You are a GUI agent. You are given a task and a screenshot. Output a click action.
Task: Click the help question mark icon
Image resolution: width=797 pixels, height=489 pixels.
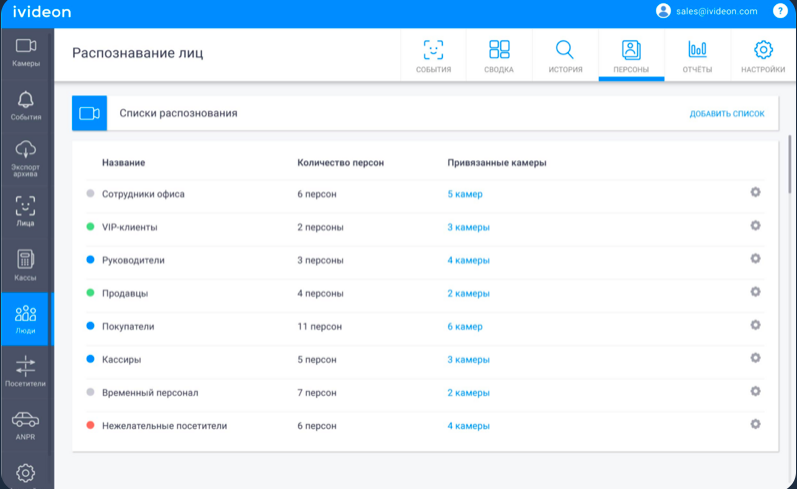pos(780,11)
